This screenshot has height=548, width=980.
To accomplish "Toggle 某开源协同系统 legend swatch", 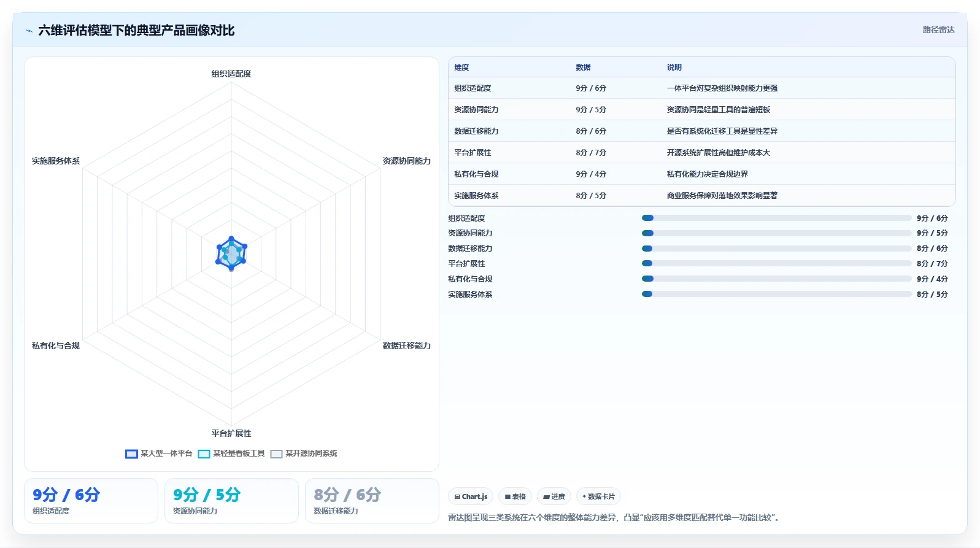I will (x=276, y=454).
